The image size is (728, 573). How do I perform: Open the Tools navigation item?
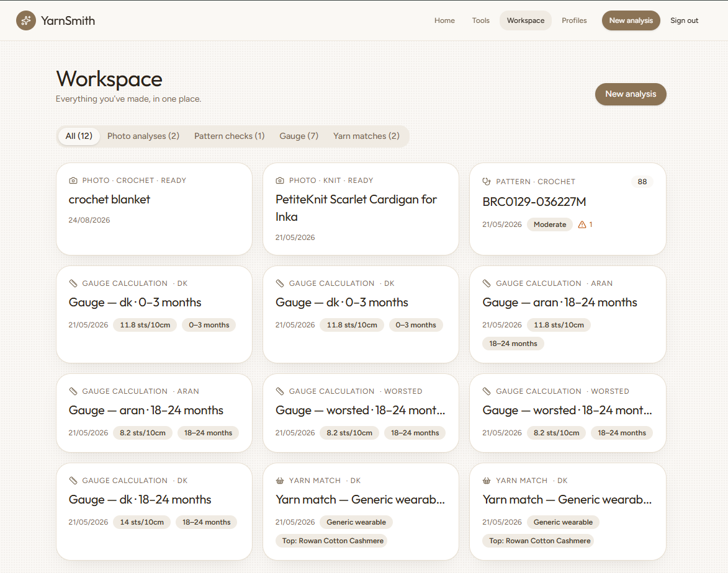tap(480, 20)
